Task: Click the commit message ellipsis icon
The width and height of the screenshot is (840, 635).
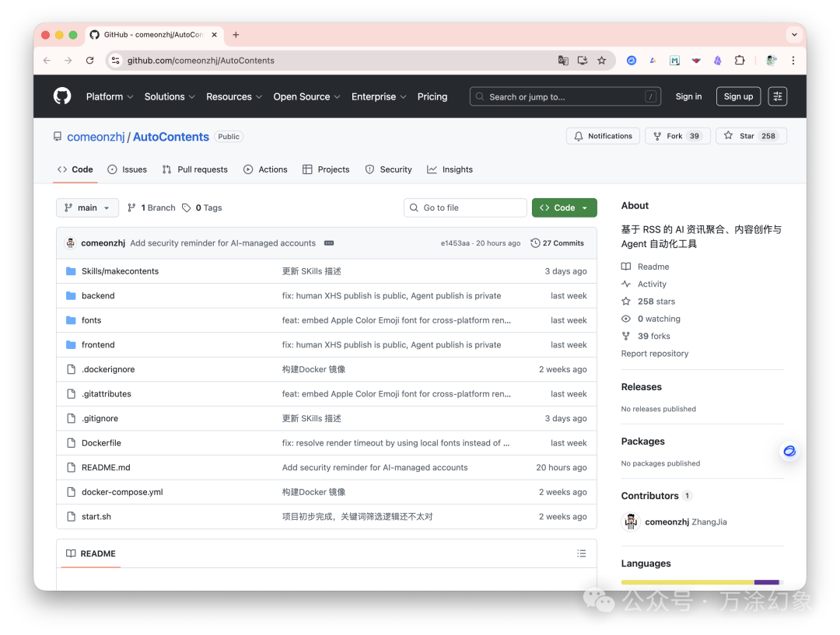Action: (328, 242)
